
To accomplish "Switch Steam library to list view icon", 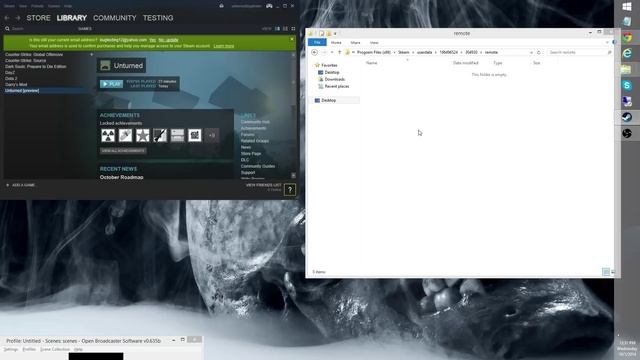I will (x=285, y=29).
